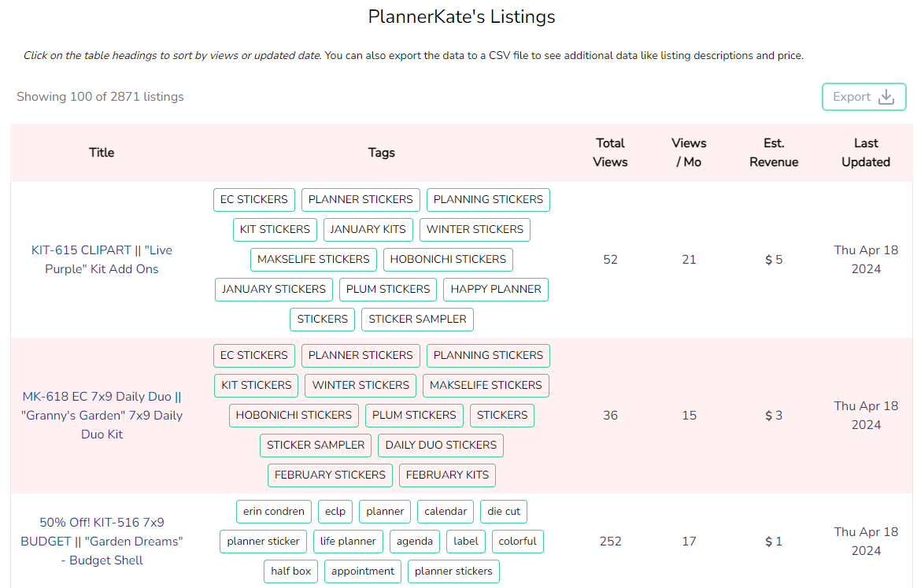This screenshot has height=588, width=917.
Task: Select the JANUARY KITS tag
Action: (368, 230)
